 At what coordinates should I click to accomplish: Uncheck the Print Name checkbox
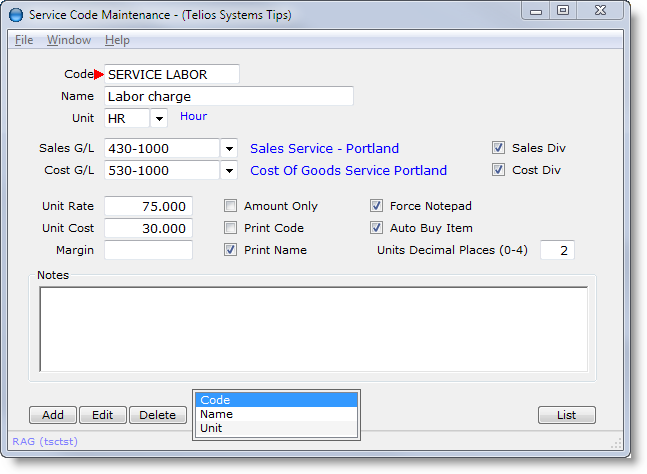[x=231, y=250]
